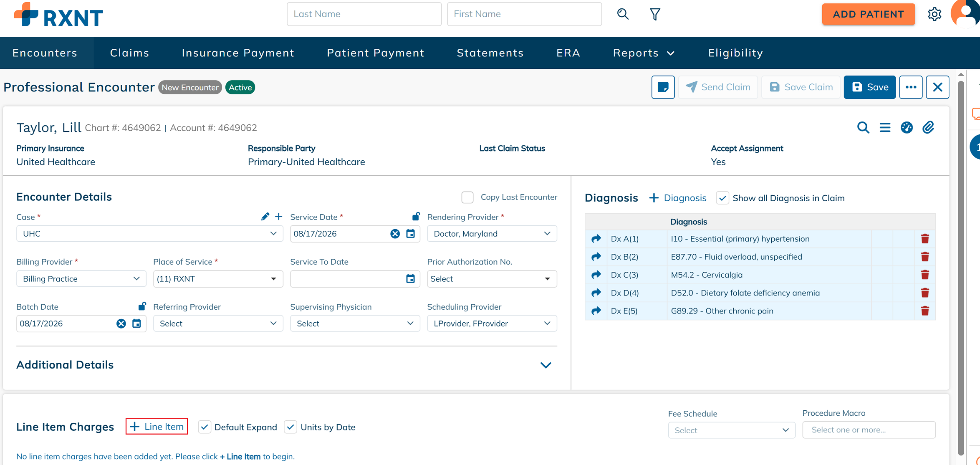Open the patient card list menu icon
This screenshot has width=980, height=465.
click(885, 127)
